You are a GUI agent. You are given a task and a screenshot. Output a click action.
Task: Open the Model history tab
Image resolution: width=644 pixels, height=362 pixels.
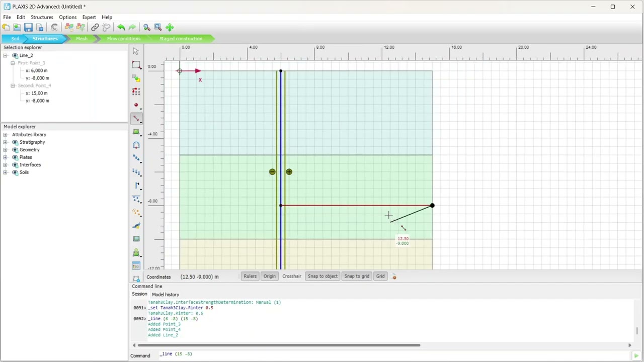165,295
